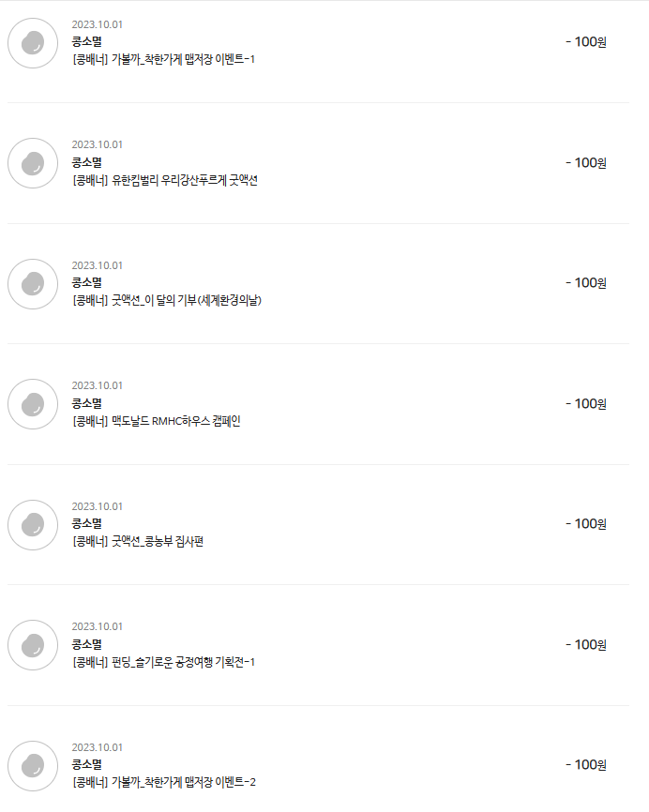The height and width of the screenshot is (812, 649).
Task: Click the 2023.10.01 date above 맵저장 이벤트-2
Action: pyautogui.click(x=97, y=747)
